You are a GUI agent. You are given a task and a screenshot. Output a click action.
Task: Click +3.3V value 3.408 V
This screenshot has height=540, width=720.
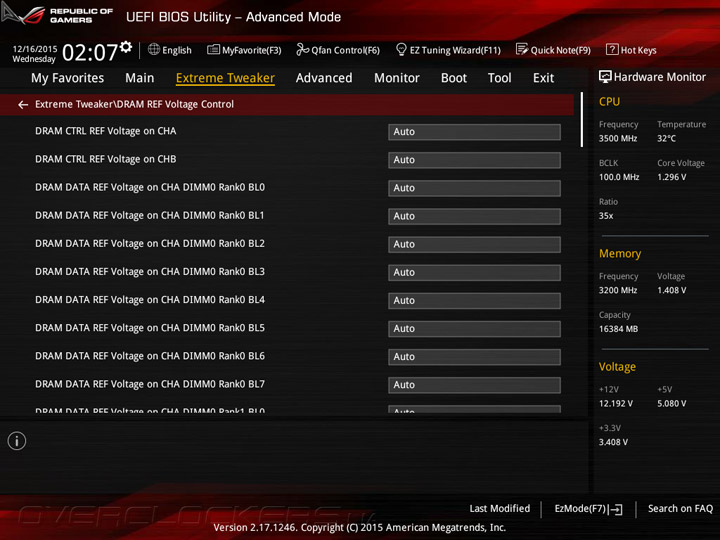pyautogui.click(x=613, y=442)
